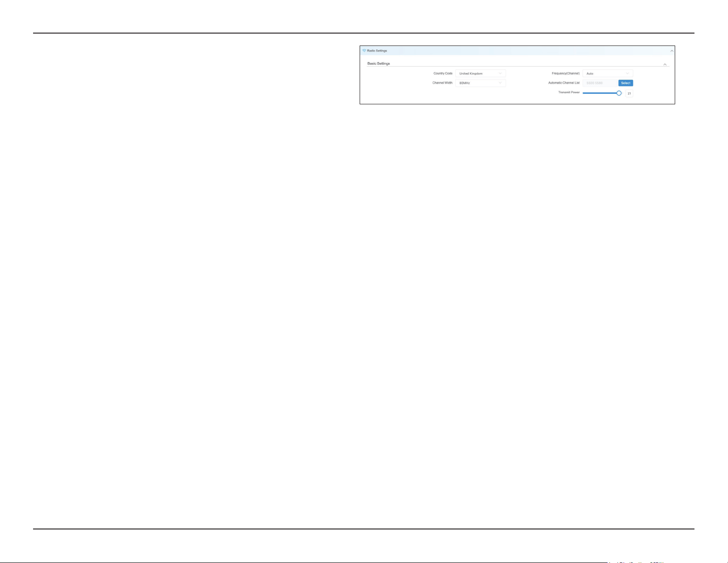This screenshot has width=728, height=563.
Task: Click the Transmit Power slider handle
Action: (x=619, y=93)
